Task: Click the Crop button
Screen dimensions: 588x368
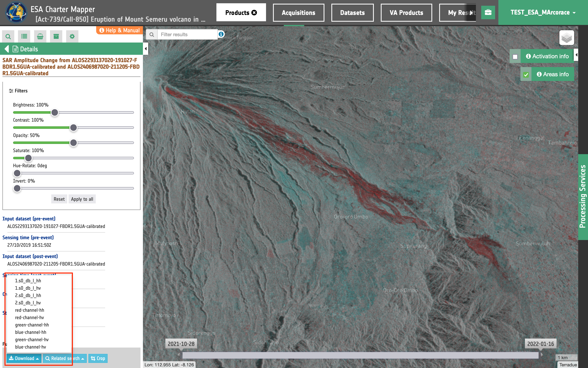Action: pos(98,358)
